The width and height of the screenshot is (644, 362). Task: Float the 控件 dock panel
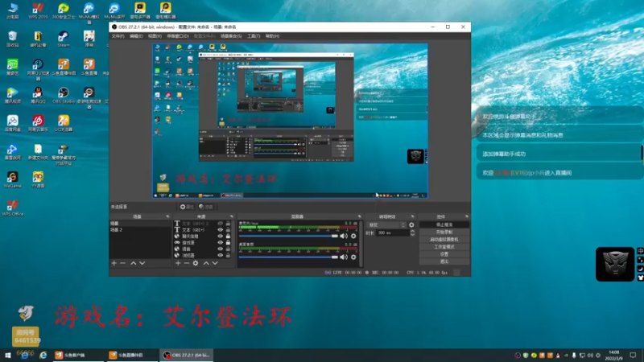467,216
